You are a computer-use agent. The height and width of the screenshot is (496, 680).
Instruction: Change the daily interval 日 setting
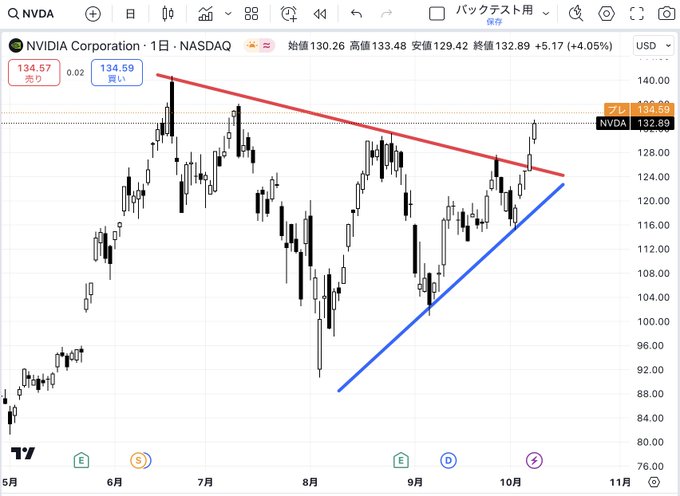coord(130,14)
